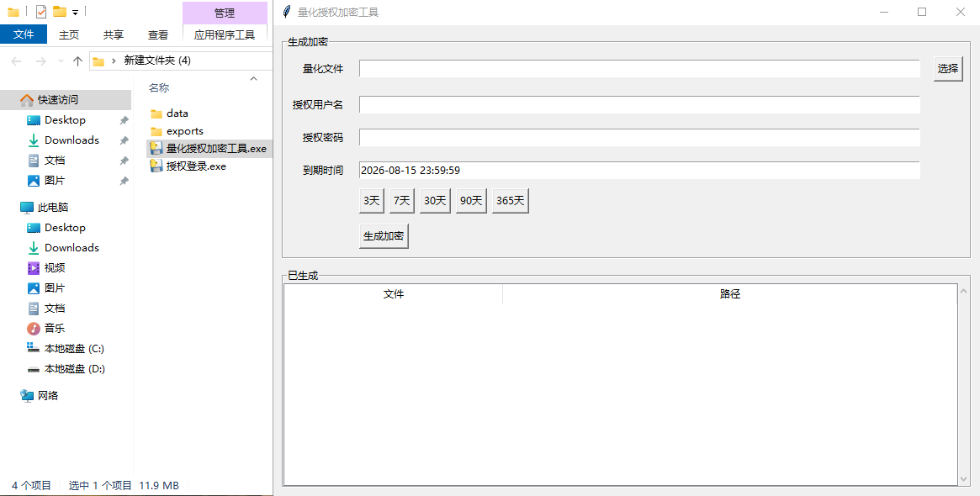Switch to the 查看 ribbon tab

click(157, 35)
